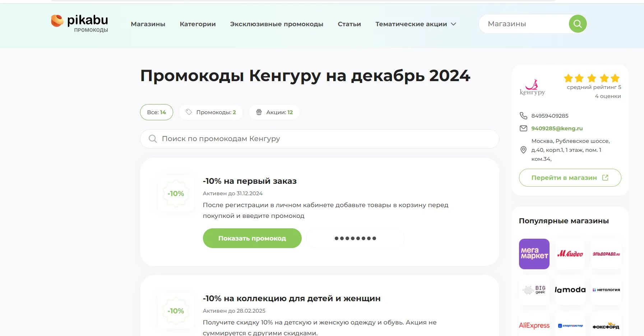
Task: Open the М.Видео store logo
Action: (x=570, y=254)
